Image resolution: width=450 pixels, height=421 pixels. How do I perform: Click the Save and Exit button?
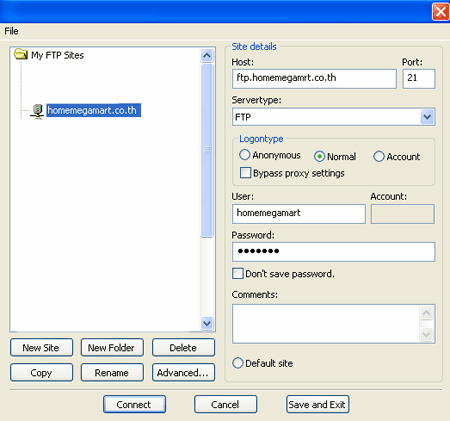[x=317, y=404]
